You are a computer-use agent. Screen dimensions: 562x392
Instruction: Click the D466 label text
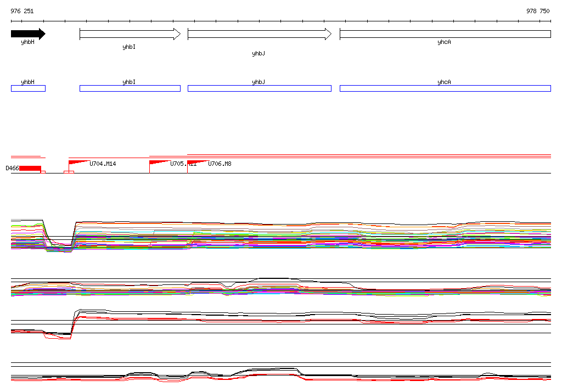click(12, 168)
